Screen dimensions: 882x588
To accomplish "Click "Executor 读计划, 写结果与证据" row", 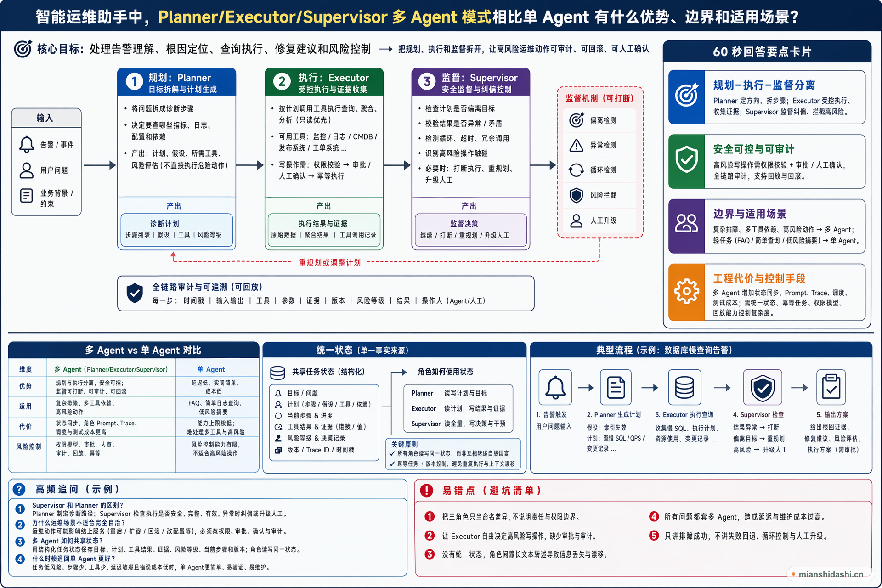I will pos(458,408).
